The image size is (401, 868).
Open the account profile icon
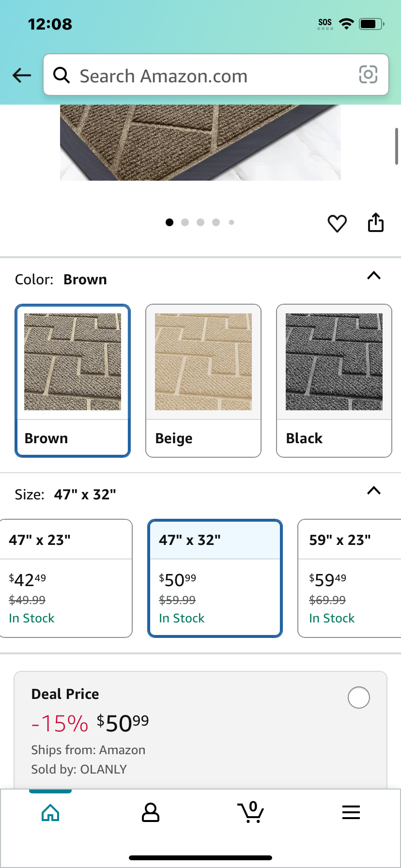tap(151, 812)
